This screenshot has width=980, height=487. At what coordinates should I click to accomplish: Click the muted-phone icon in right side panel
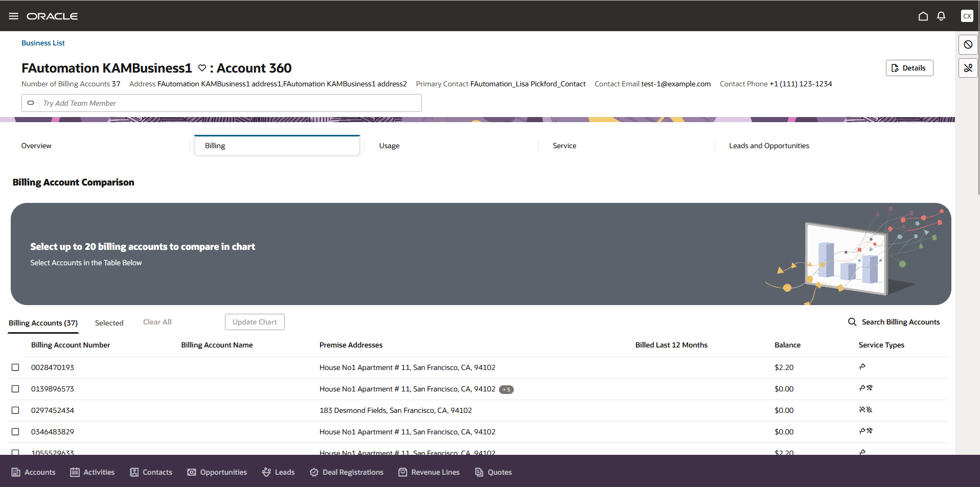tap(968, 67)
